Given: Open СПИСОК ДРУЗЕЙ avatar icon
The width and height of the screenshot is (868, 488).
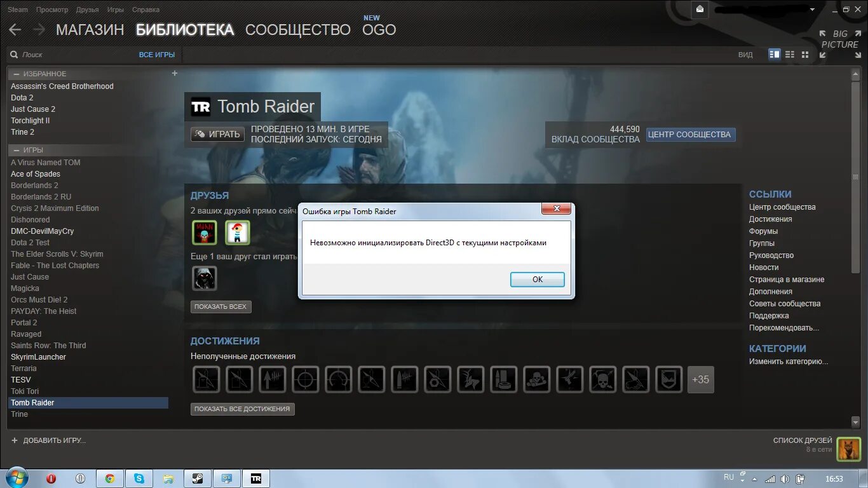Looking at the screenshot, I should 848,449.
